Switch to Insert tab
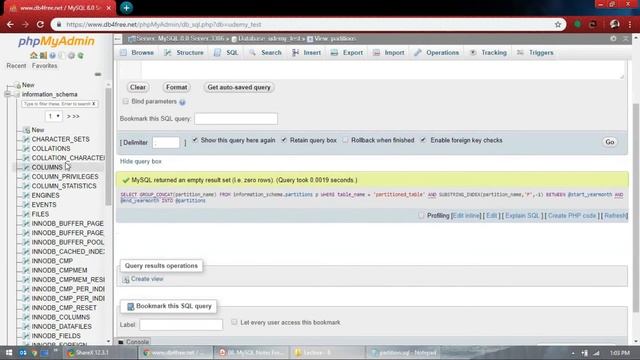640x360 pixels. tap(307, 53)
